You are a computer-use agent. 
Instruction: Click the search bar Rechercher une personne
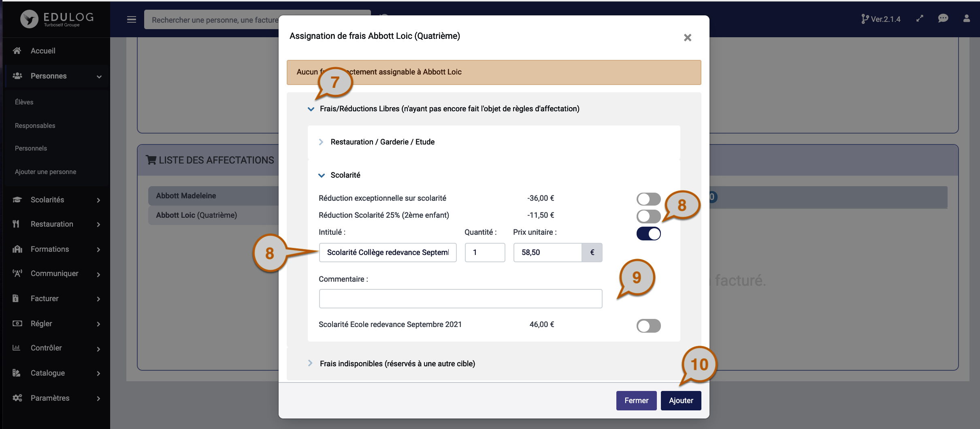[x=257, y=19]
